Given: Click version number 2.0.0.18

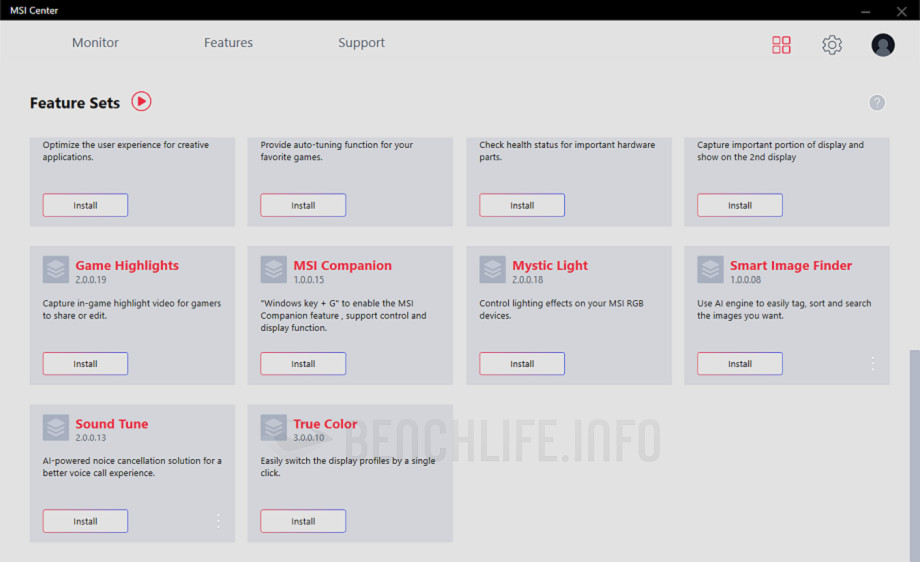Looking at the screenshot, I should click(527, 280).
